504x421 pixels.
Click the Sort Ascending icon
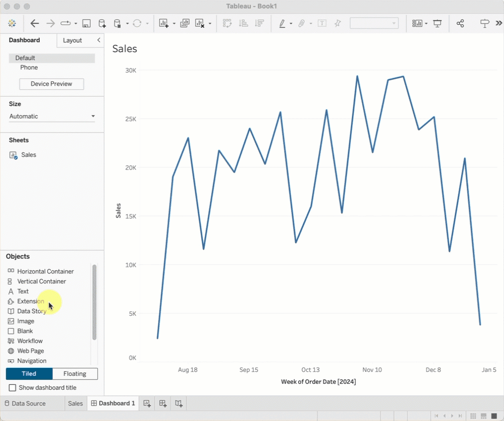point(244,23)
